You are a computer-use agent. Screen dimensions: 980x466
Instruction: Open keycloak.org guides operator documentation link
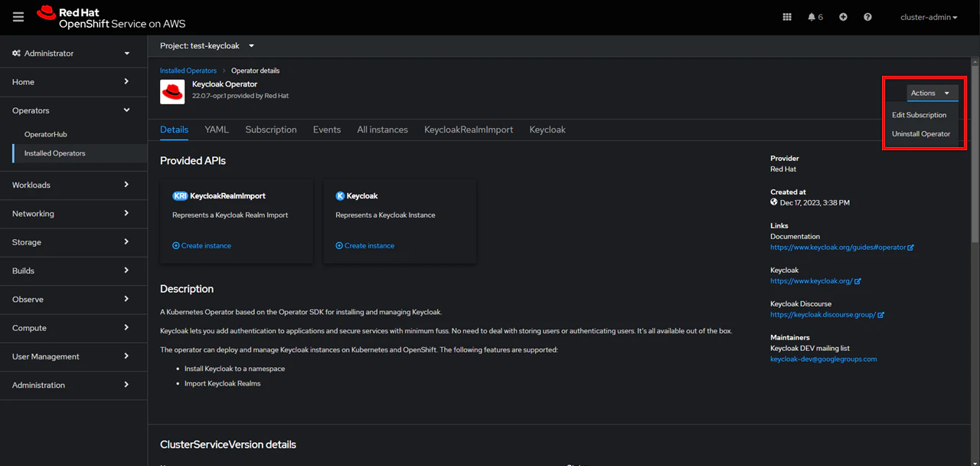coord(842,248)
